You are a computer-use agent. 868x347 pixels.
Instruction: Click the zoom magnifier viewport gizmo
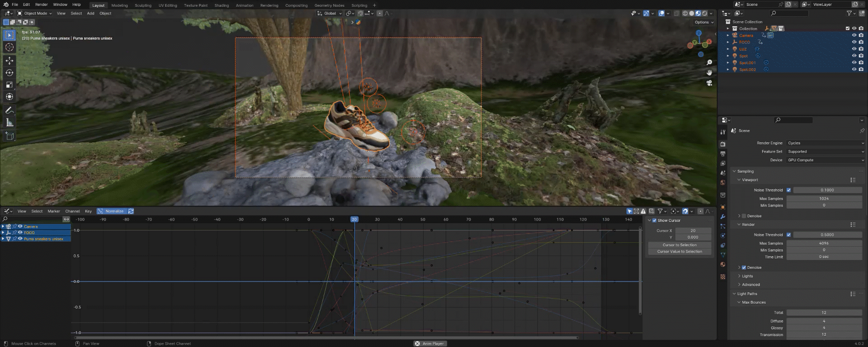[x=709, y=63]
